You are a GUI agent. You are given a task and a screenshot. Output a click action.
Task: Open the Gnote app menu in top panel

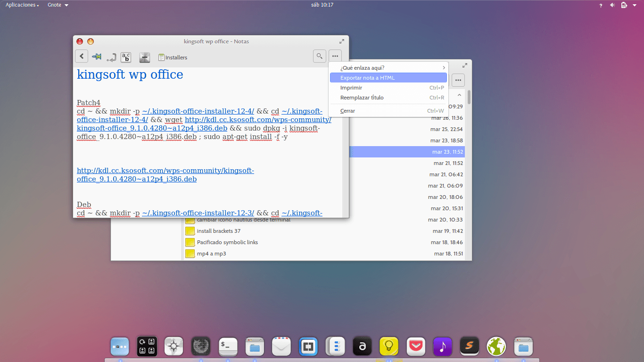[x=58, y=5]
